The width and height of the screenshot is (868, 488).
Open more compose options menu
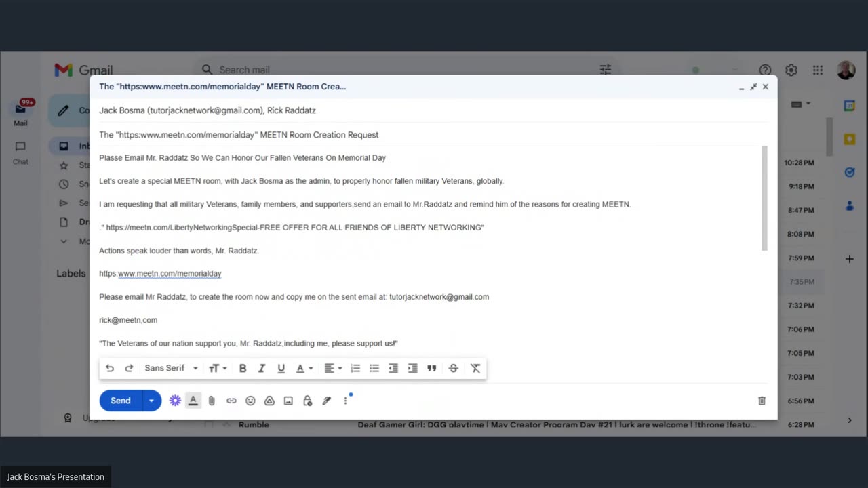pyautogui.click(x=345, y=401)
